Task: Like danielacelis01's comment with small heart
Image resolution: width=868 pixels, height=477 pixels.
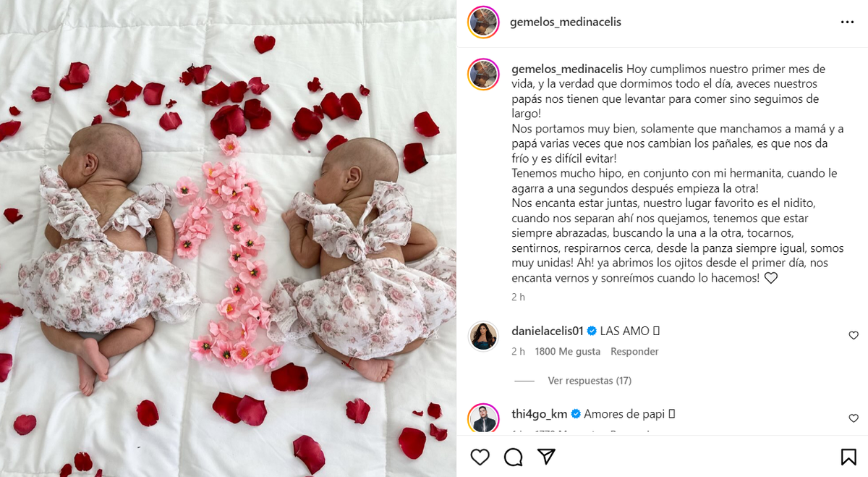Action: 854,335
